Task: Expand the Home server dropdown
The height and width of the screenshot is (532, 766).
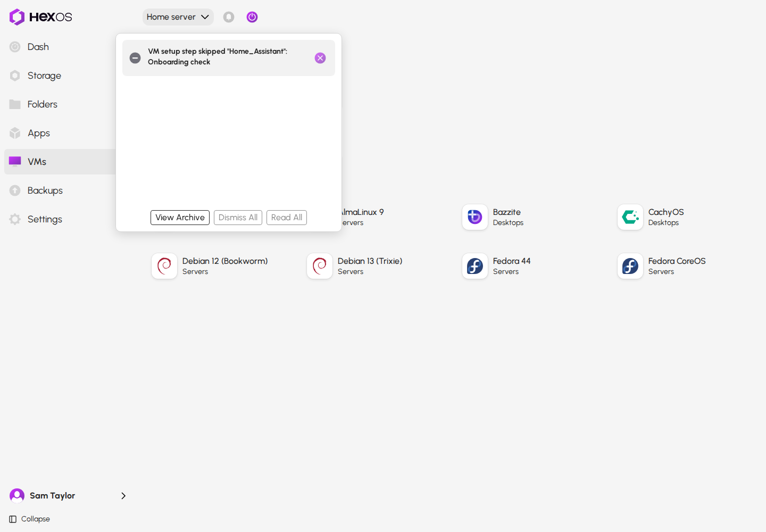Action: point(178,17)
